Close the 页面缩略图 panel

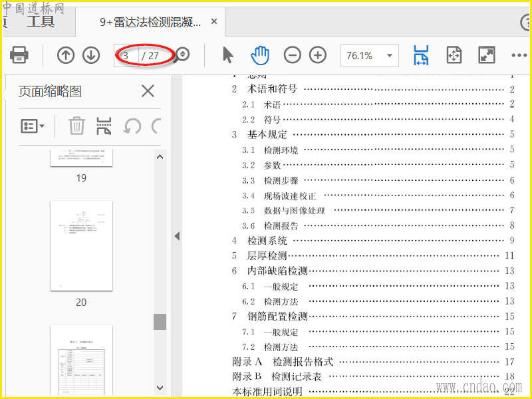point(148,91)
